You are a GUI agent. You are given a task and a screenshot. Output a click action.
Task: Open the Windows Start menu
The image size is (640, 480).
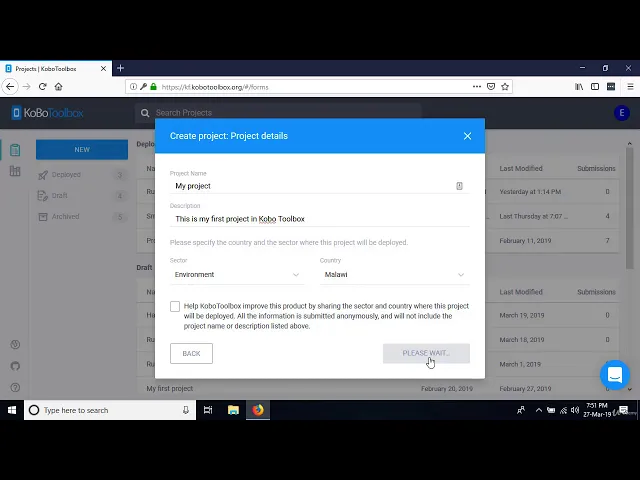click(12, 410)
